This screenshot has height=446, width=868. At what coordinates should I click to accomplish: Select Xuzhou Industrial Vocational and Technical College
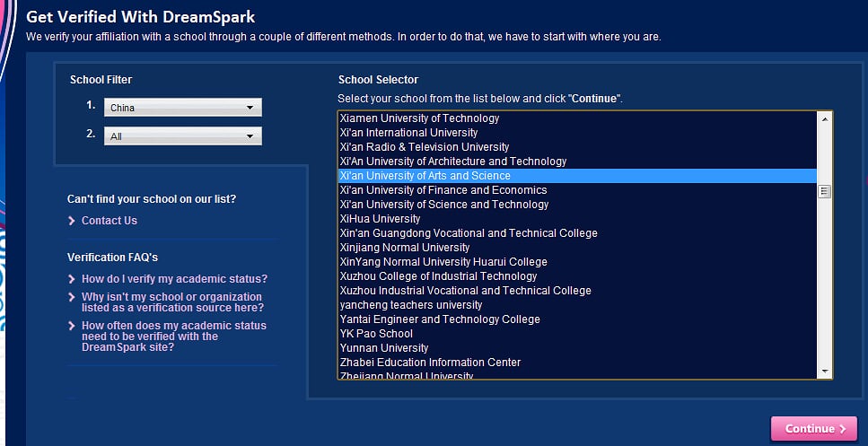coord(577,291)
